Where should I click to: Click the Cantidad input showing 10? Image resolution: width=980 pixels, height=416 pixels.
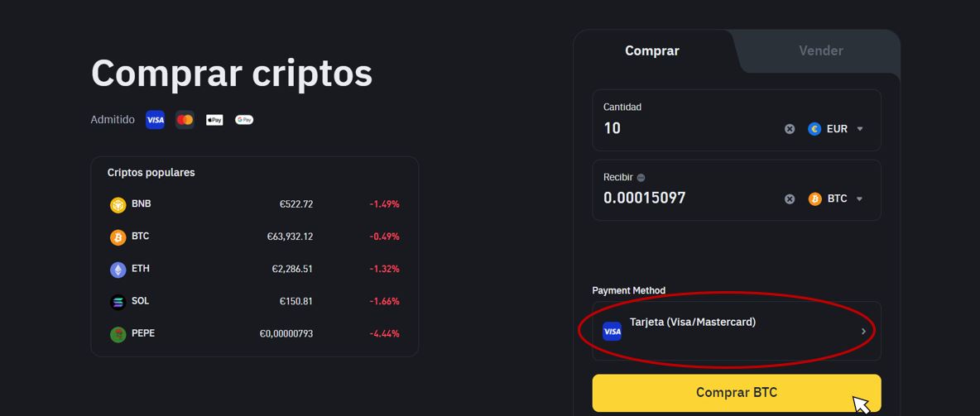[x=687, y=128]
